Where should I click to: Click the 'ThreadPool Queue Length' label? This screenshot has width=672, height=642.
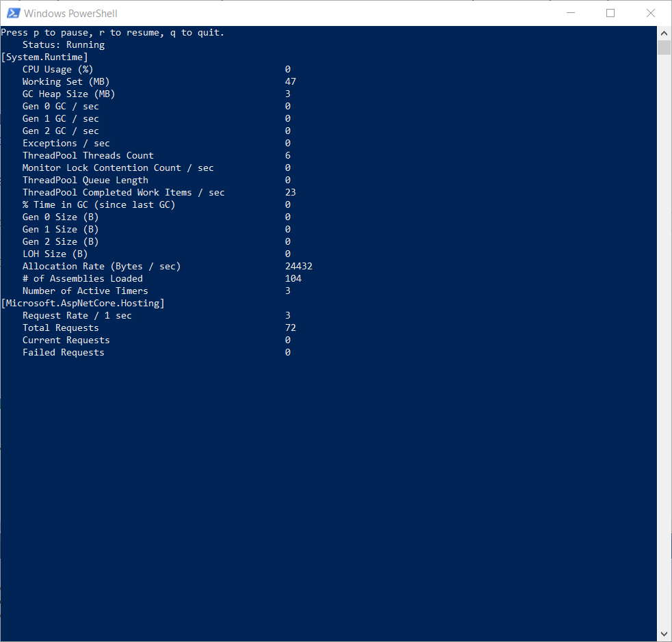point(85,180)
